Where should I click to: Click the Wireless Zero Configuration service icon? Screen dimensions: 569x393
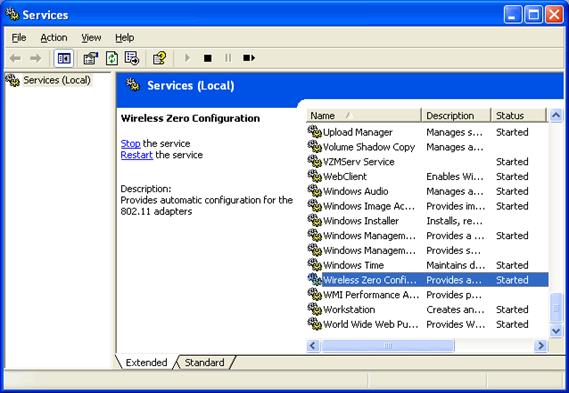coord(315,280)
